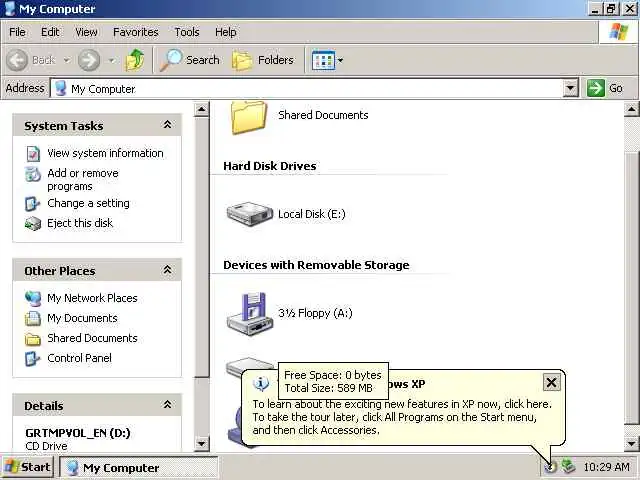The height and width of the screenshot is (480, 640).
Task: Click the green Go arrow button
Action: tap(596, 88)
